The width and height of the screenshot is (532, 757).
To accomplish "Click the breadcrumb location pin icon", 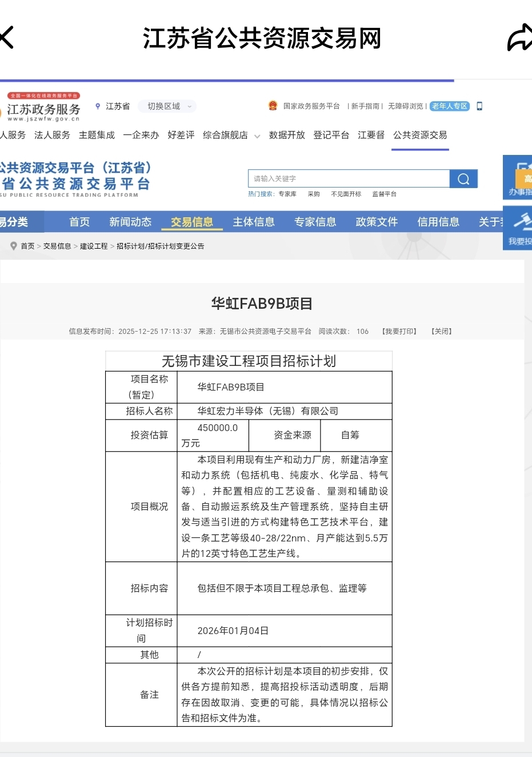I will coord(14,246).
